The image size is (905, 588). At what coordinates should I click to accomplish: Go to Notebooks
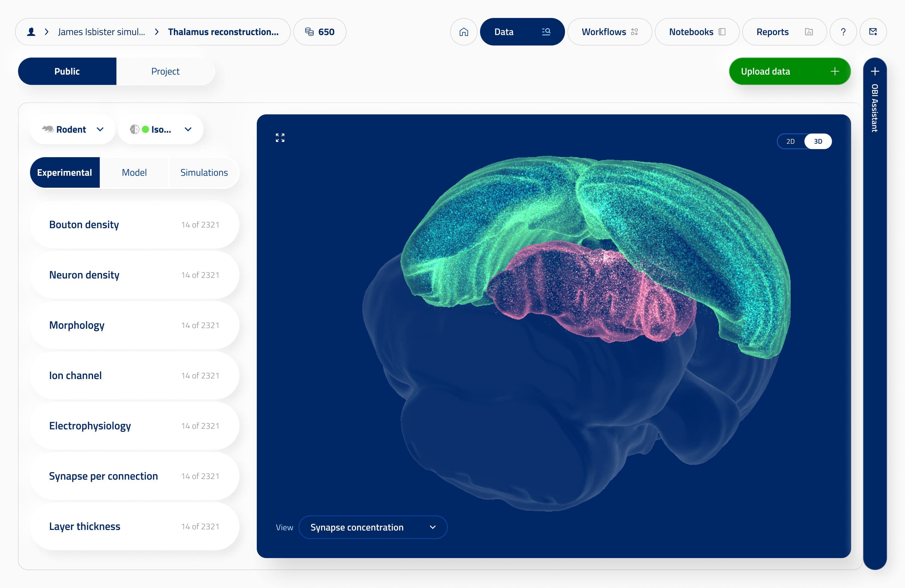pos(697,32)
